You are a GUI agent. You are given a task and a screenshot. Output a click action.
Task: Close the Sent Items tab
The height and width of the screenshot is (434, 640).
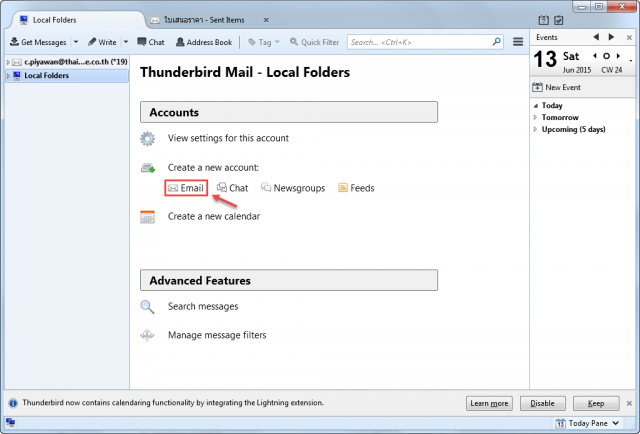pos(266,20)
